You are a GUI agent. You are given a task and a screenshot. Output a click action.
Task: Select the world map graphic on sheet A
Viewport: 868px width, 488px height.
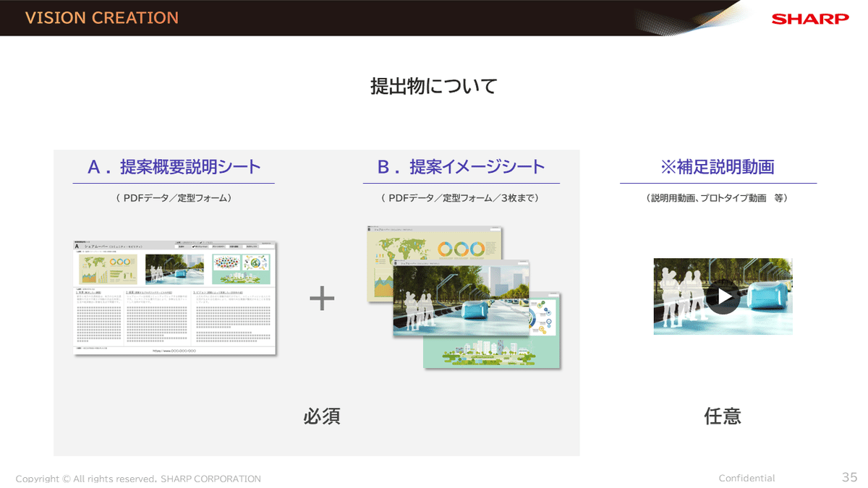tap(94, 262)
